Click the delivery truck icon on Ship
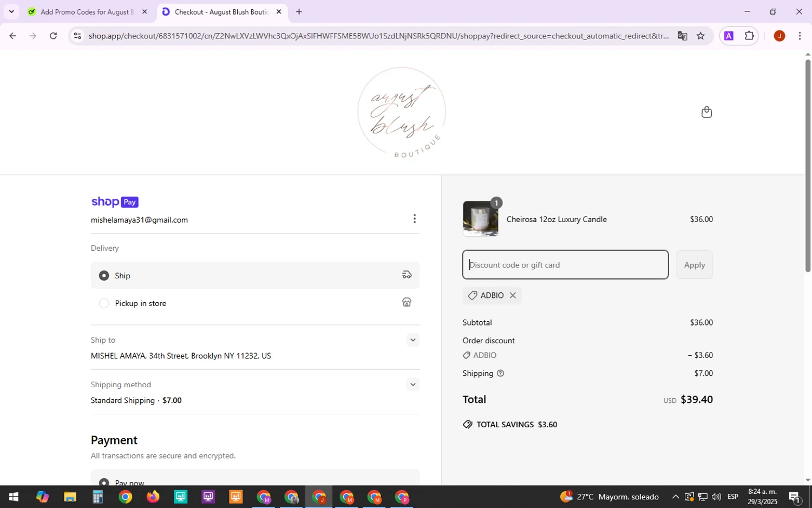812x508 pixels. click(x=407, y=275)
